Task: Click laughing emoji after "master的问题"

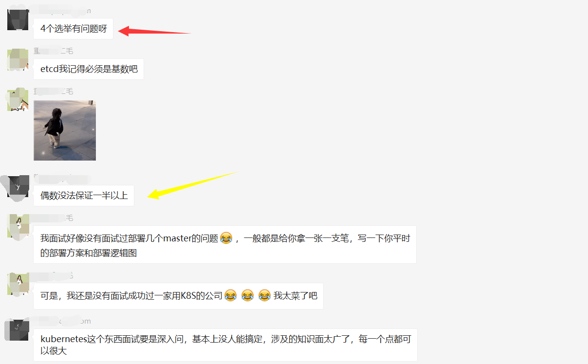Action: pyautogui.click(x=226, y=238)
